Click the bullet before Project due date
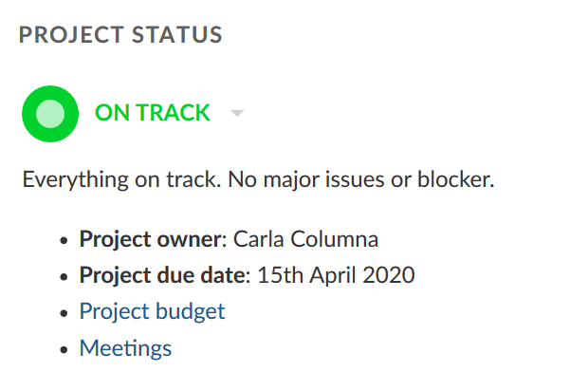The width and height of the screenshot is (588, 391). 63,276
